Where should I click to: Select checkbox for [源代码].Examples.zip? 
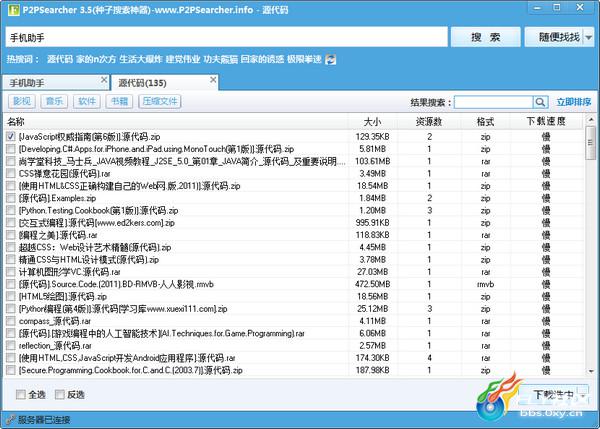[11, 198]
